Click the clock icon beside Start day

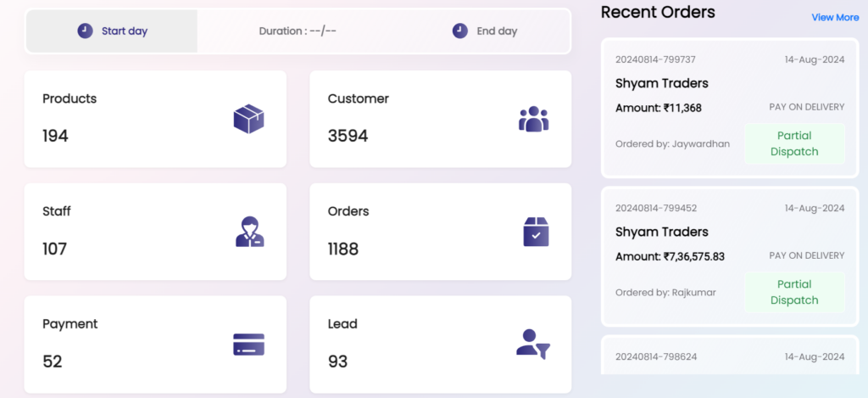click(x=86, y=31)
